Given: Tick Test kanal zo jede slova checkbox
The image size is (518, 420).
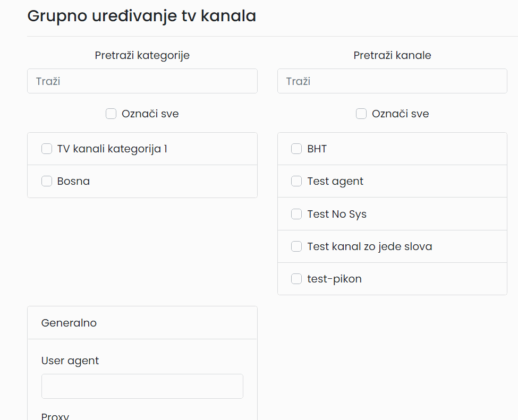Looking at the screenshot, I should pos(296,246).
